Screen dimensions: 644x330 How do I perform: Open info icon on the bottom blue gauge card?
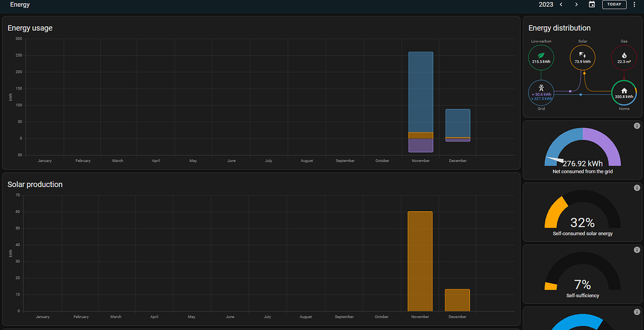click(x=637, y=312)
